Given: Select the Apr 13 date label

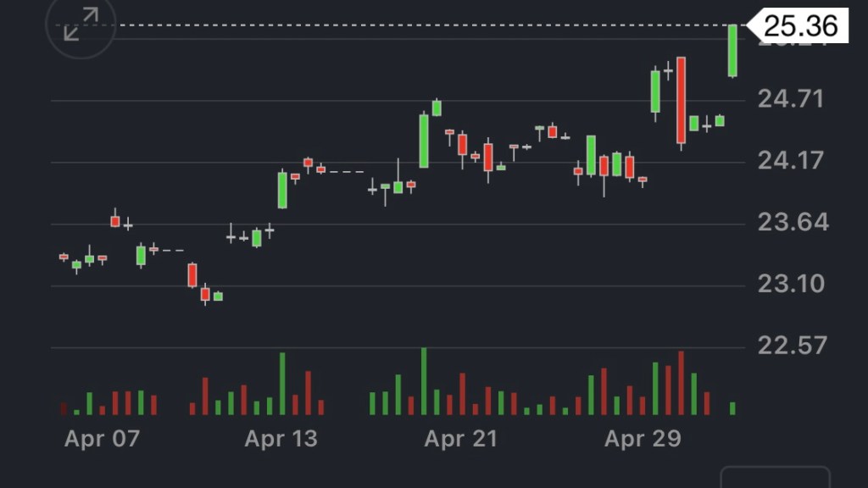Looking at the screenshot, I should (x=281, y=439).
